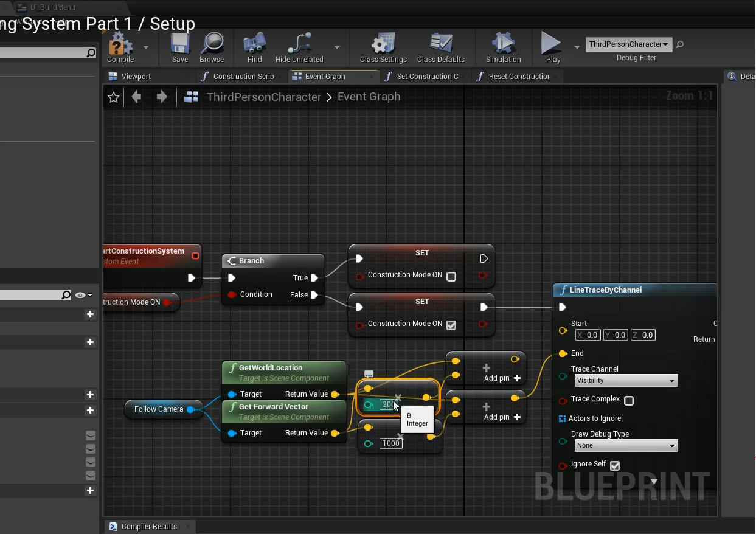Save the blueprint with Save icon
The width and height of the screenshot is (756, 534).
click(x=179, y=47)
